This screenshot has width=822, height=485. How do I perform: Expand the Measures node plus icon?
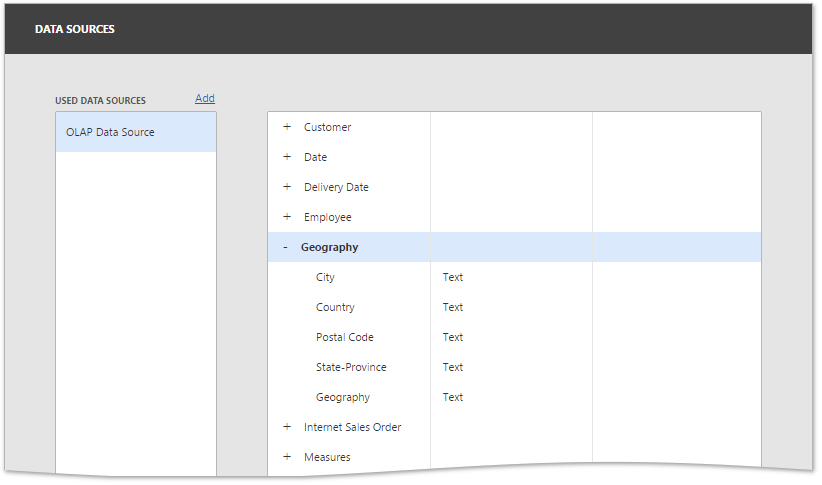287,457
